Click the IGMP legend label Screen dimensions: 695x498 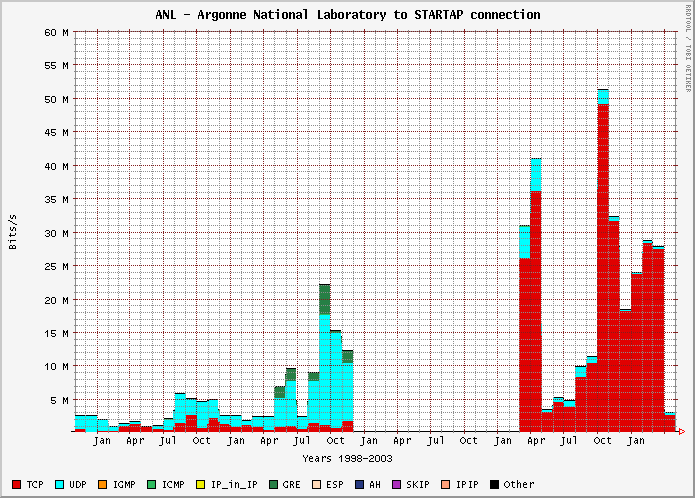124,484
